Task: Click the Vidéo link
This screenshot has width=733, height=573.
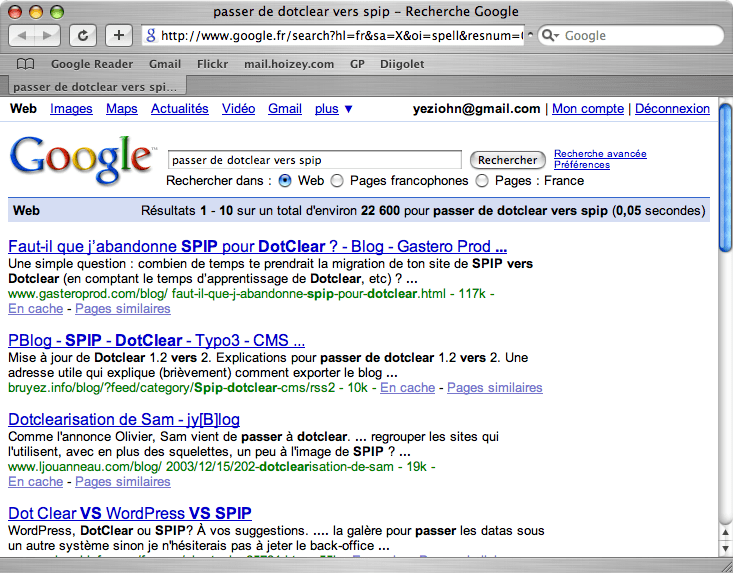Action: (238, 109)
